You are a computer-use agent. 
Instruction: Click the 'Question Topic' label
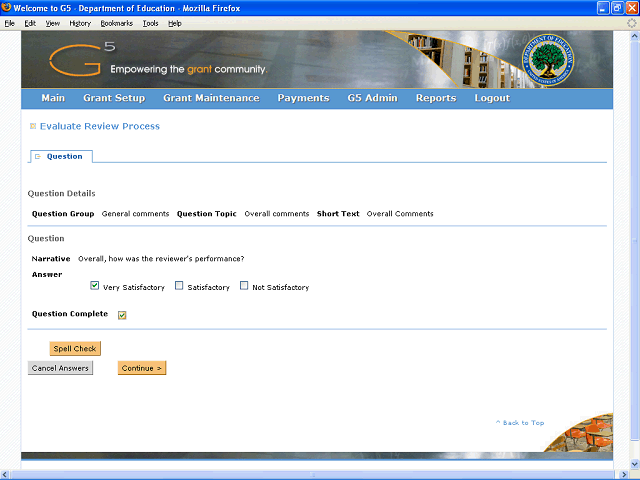tap(207, 214)
